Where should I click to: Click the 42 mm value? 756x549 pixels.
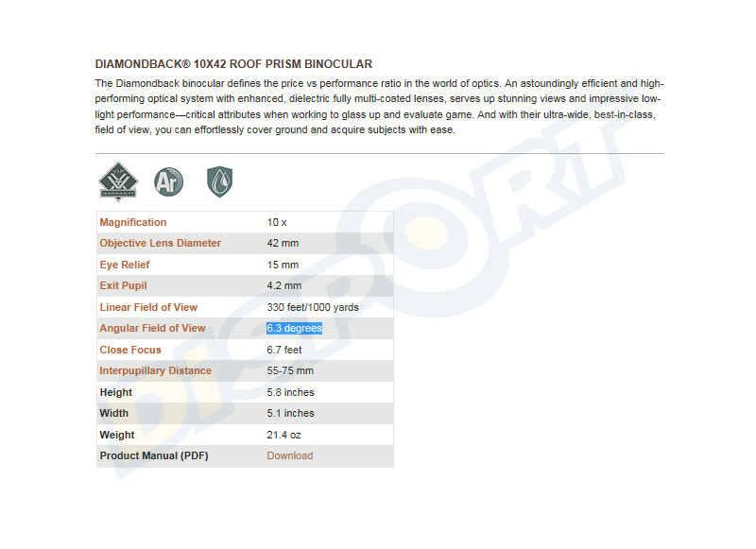click(x=283, y=243)
